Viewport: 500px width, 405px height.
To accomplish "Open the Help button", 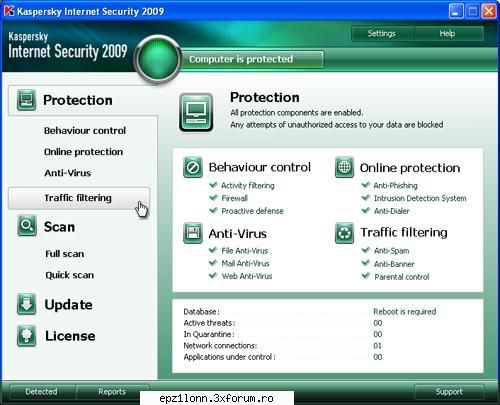I will click(x=448, y=33).
